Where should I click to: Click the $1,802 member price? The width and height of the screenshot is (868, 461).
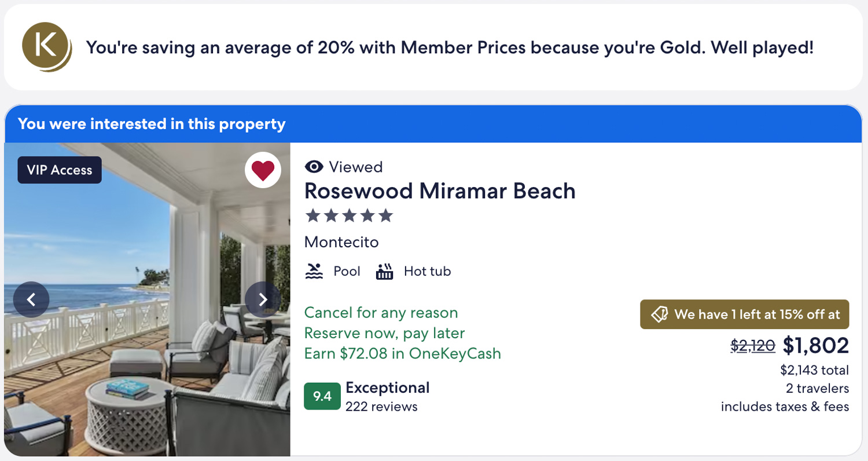tap(816, 346)
